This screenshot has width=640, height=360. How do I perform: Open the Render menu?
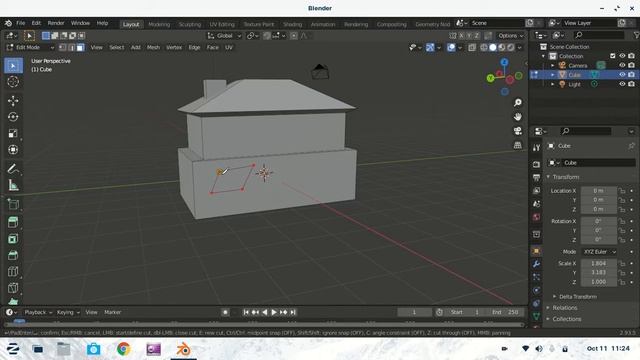(56, 23)
